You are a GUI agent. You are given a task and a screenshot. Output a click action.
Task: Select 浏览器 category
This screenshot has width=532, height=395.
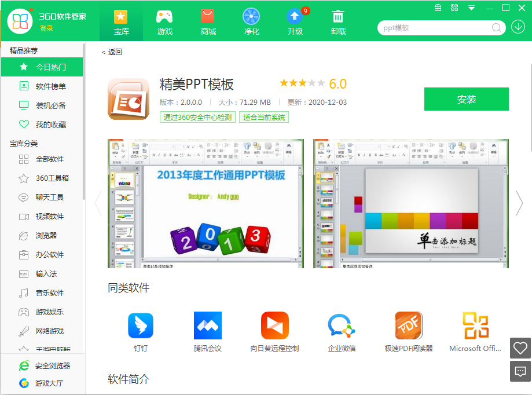click(x=42, y=236)
